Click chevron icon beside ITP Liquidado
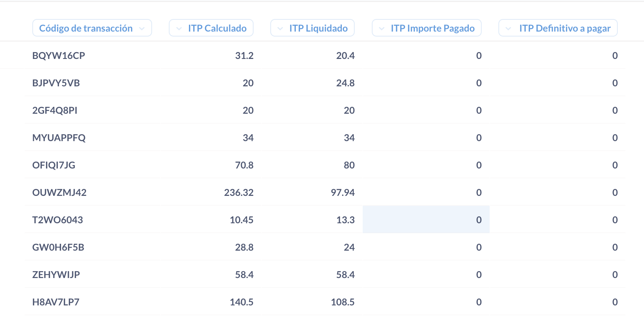 point(280,29)
